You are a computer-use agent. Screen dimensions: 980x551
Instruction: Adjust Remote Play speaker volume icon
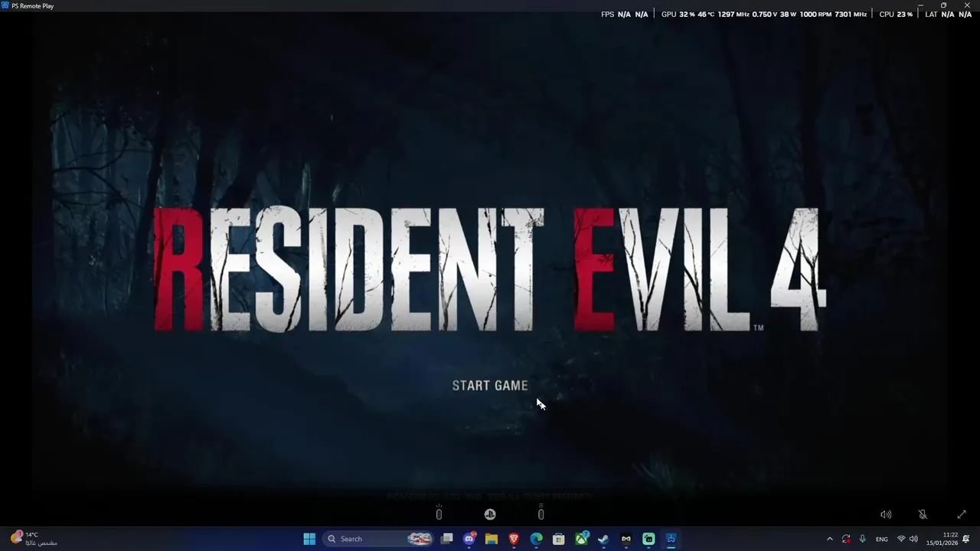click(886, 515)
